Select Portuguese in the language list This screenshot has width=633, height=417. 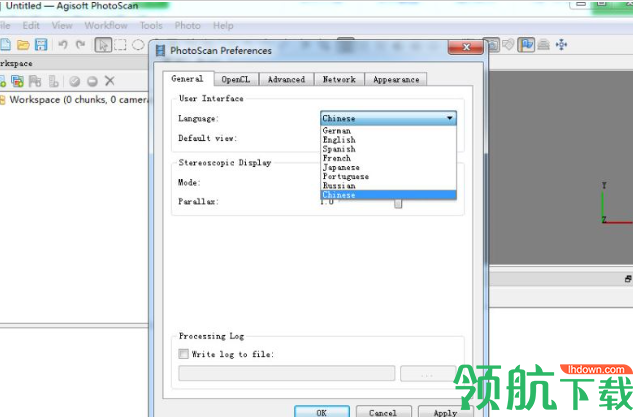(388, 177)
